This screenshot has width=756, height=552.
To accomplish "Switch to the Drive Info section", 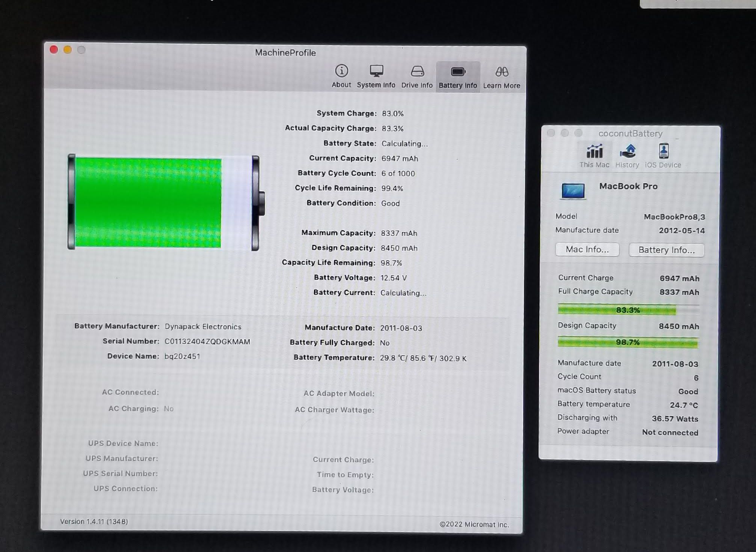I will point(417,76).
